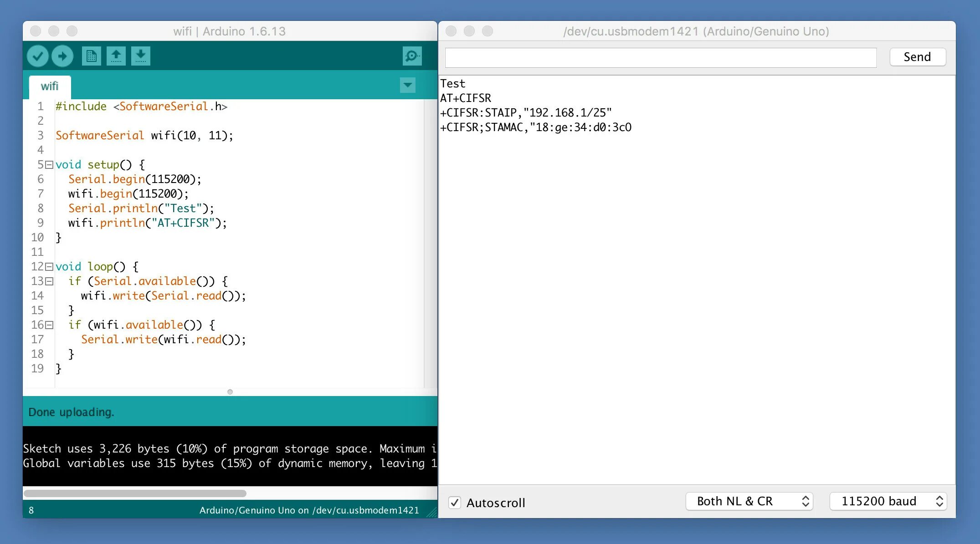Create a new sketch with New icon
The width and height of the screenshot is (980, 544).
click(x=91, y=56)
